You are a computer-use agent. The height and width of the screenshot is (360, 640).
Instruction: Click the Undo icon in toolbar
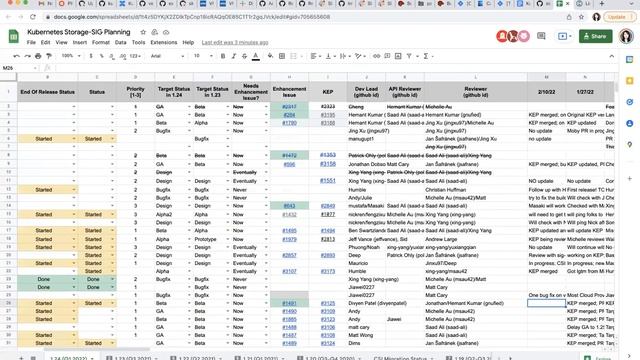[16, 56]
